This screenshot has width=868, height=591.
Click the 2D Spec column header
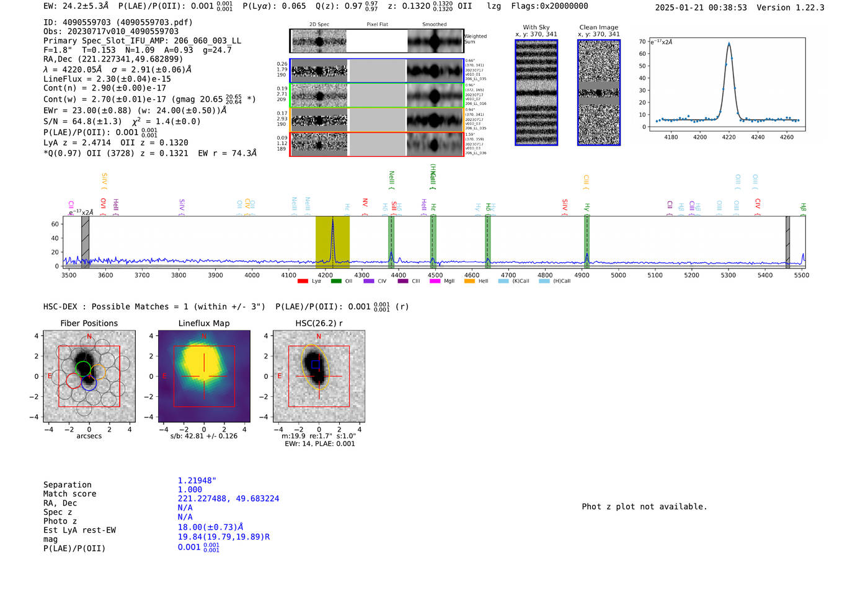click(x=319, y=25)
